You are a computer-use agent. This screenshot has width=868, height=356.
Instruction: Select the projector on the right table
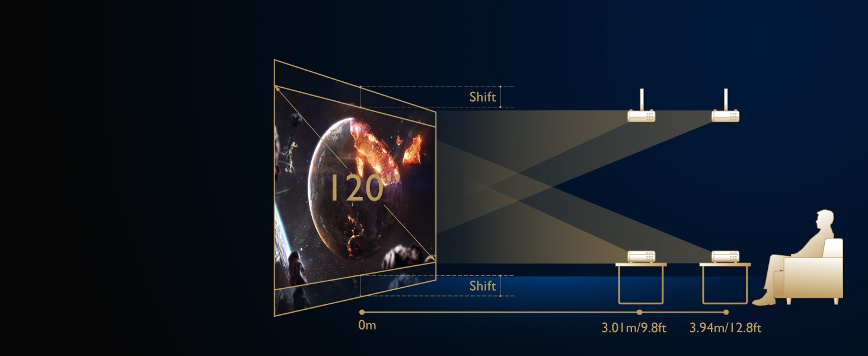point(725,256)
